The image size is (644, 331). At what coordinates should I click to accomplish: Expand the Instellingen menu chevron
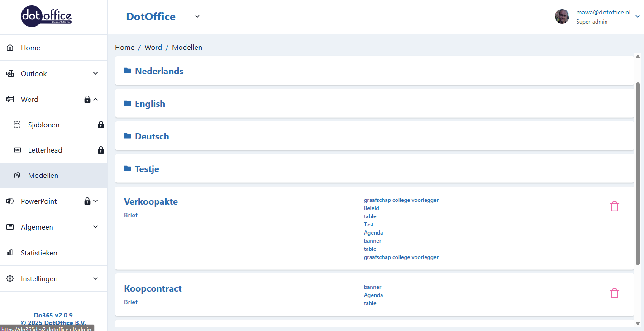(95, 279)
